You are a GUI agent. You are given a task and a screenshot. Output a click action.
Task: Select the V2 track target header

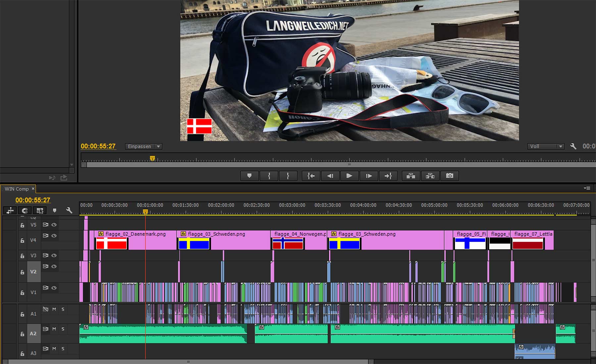click(x=33, y=272)
